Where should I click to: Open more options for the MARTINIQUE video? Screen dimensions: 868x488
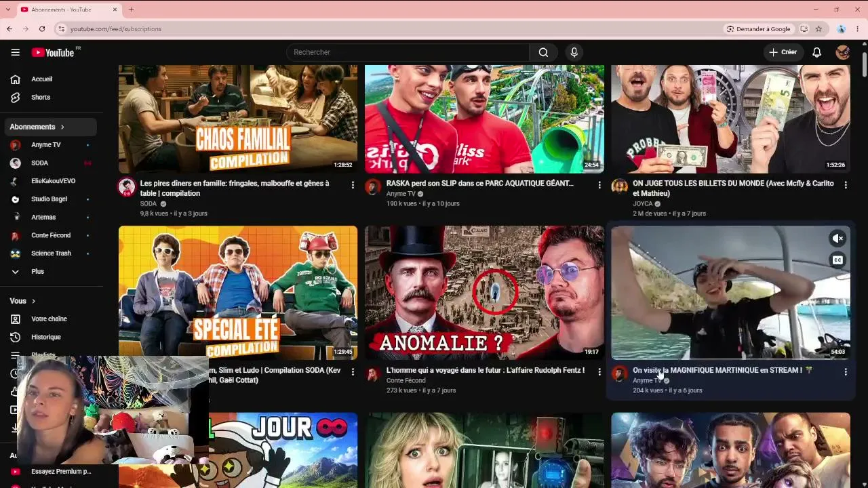[x=845, y=371]
